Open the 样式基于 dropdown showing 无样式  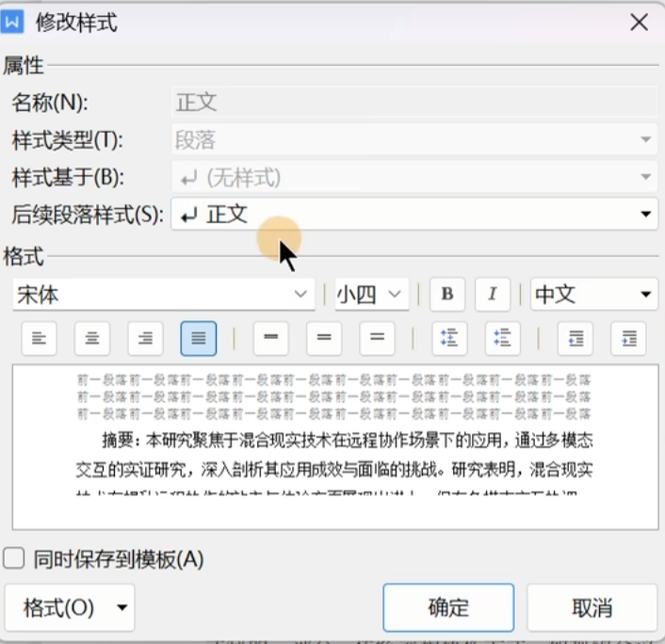414,177
